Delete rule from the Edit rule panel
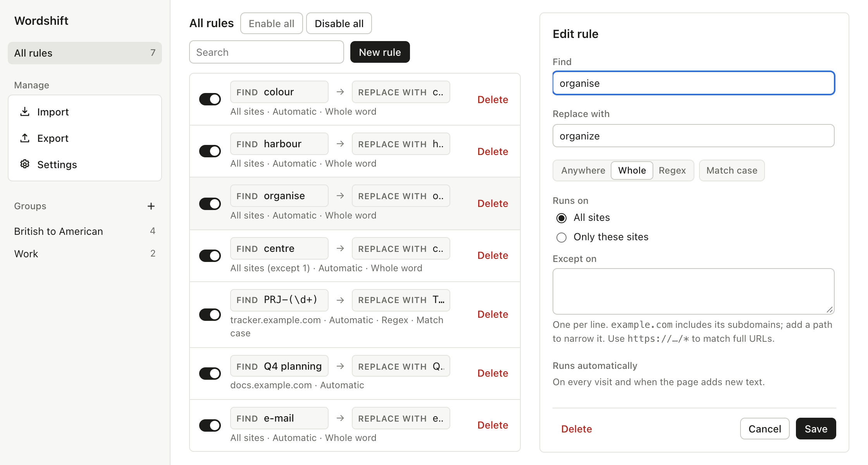 coord(577,429)
